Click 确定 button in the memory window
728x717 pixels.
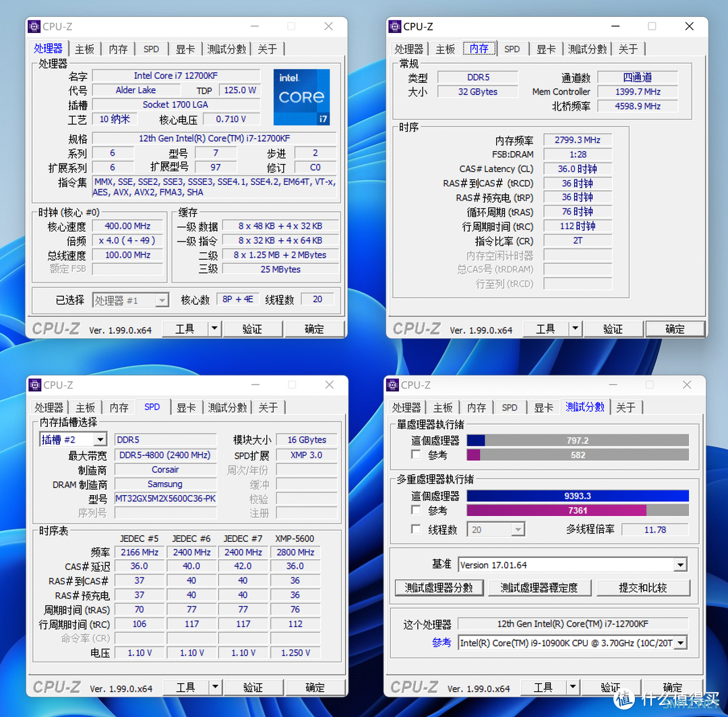[x=675, y=328]
